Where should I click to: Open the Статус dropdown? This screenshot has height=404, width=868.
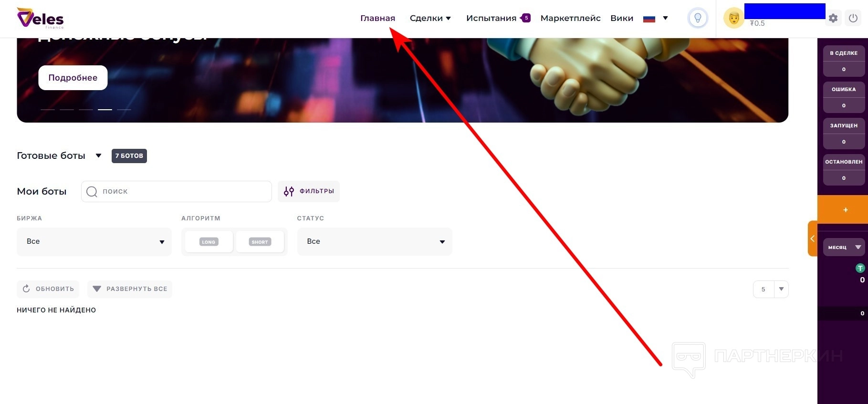(x=375, y=241)
